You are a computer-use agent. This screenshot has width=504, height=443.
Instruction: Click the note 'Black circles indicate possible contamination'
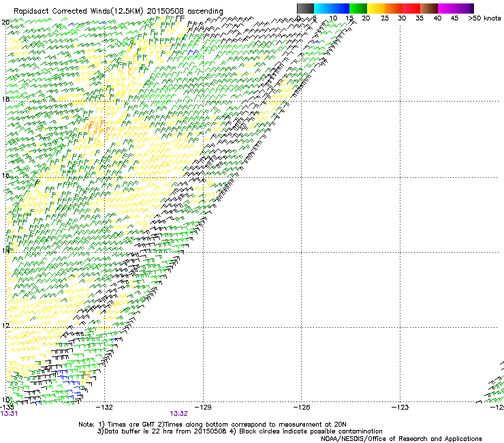tap(311, 431)
